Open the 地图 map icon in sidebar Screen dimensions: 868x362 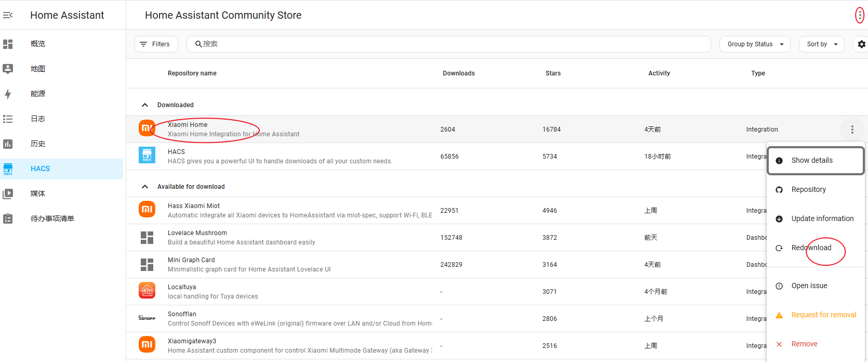[8, 69]
